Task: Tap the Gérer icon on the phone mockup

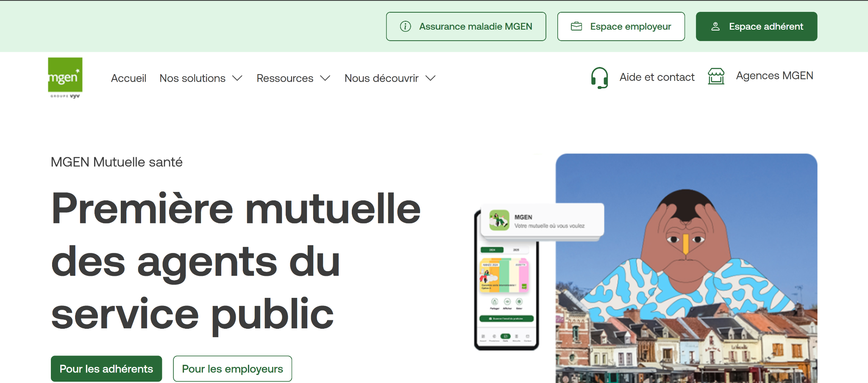Action: [x=520, y=302]
